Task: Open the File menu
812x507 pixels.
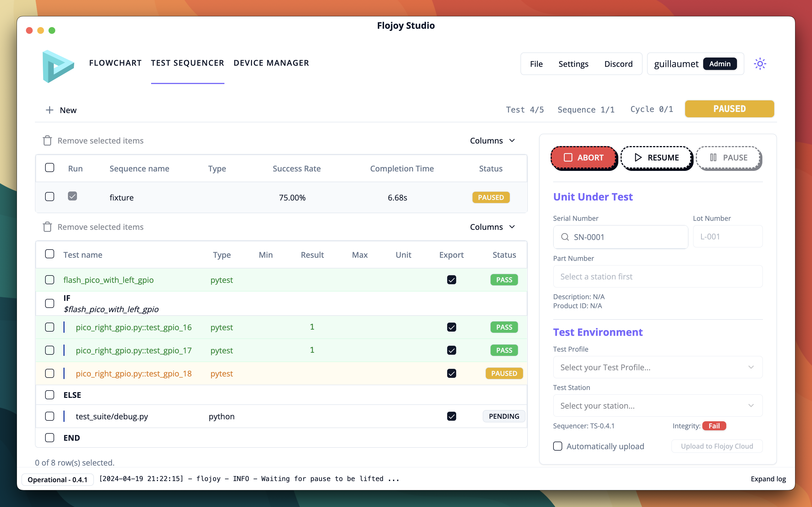Action: (536, 64)
